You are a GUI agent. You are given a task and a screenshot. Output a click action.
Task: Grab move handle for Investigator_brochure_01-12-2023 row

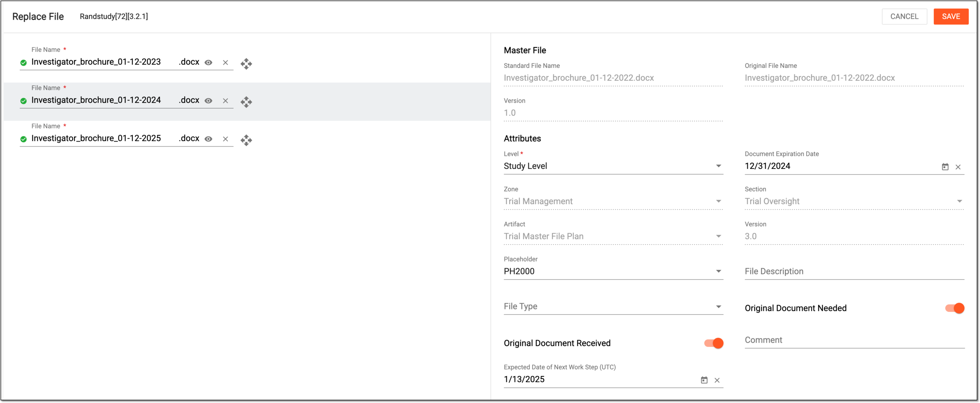click(246, 64)
